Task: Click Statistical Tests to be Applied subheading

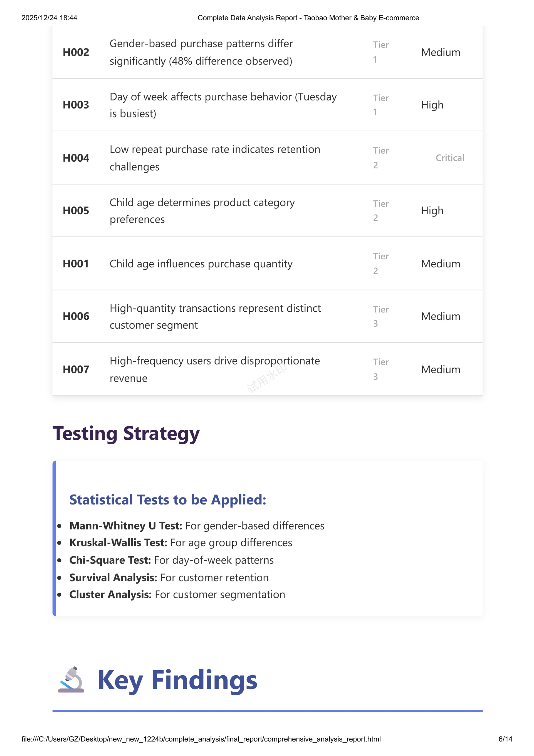Action: pyautogui.click(x=168, y=499)
